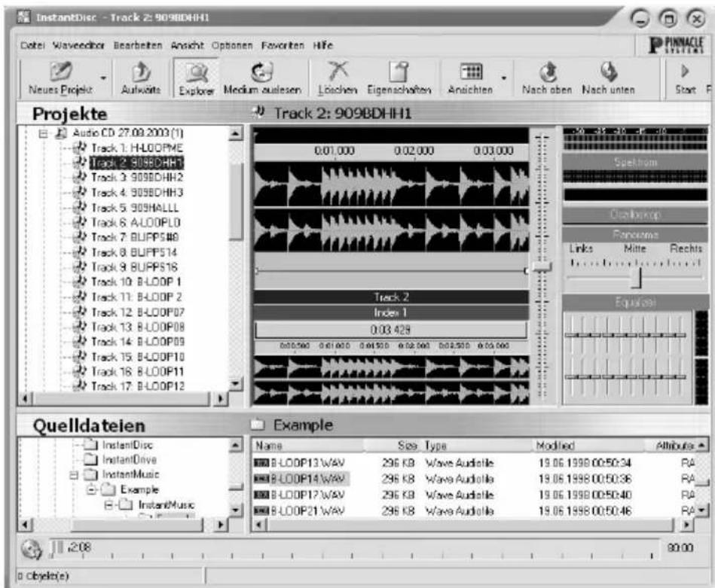Viewport: 715px width, 588px height.
Task: Open the Waveeditor menu
Action: tap(78, 46)
